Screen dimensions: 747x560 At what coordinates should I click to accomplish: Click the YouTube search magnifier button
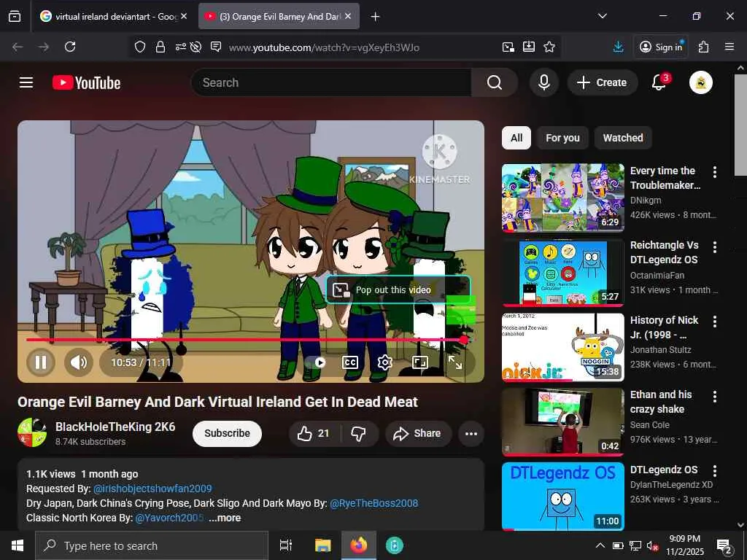tap(495, 82)
